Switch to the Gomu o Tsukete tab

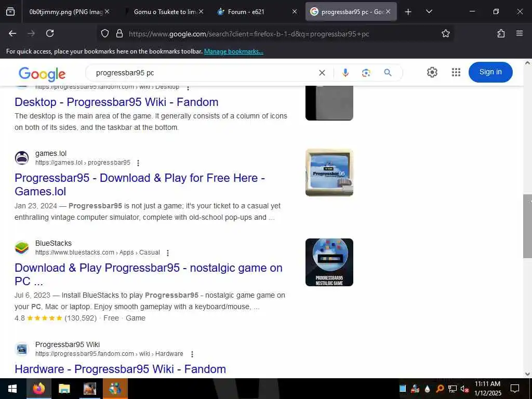[x=165, y=12]
